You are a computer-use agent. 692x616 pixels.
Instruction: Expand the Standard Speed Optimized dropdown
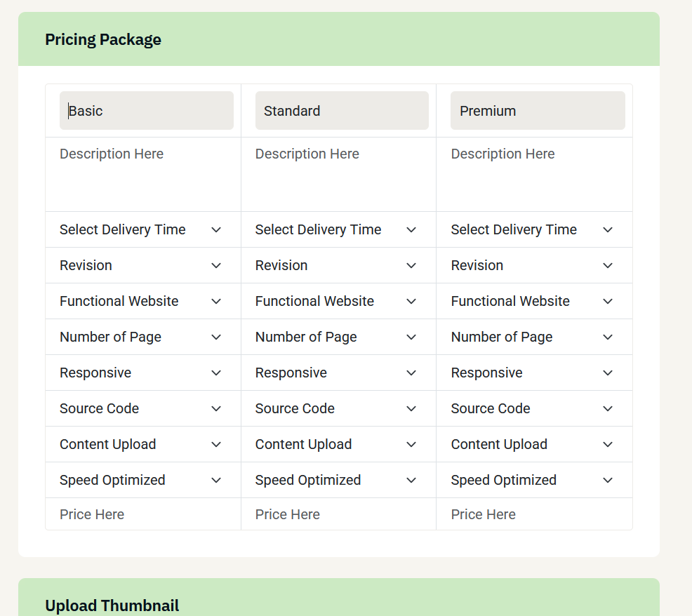(338, 480)
